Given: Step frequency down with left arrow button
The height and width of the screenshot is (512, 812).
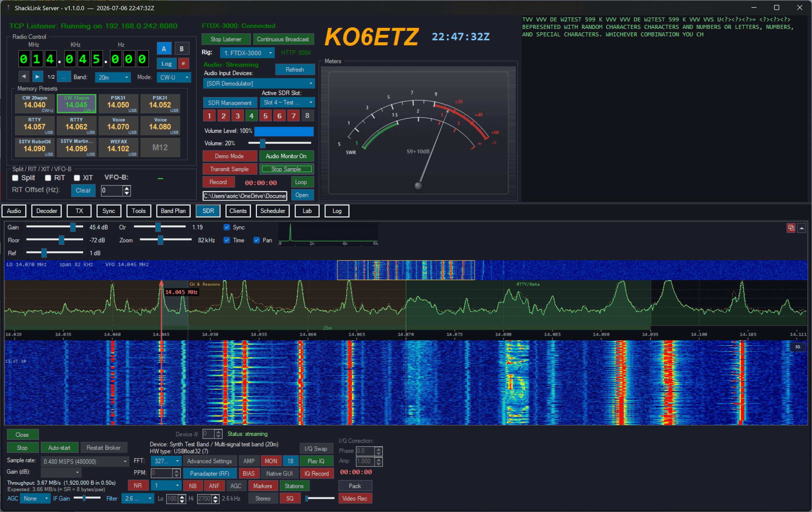Looking at the screenshot, I should [x=23, y=77].
